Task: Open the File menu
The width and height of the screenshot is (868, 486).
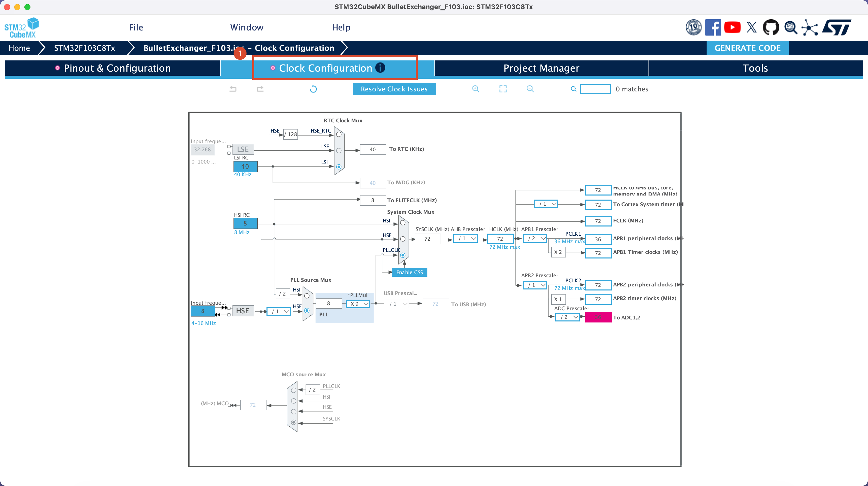Action: pos(136,27)
